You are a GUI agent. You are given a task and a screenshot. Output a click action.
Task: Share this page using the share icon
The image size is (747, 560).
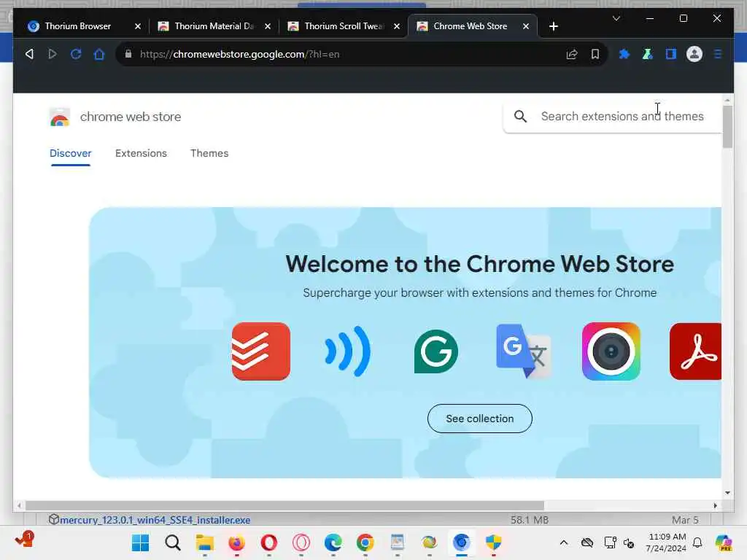(572, 54)
